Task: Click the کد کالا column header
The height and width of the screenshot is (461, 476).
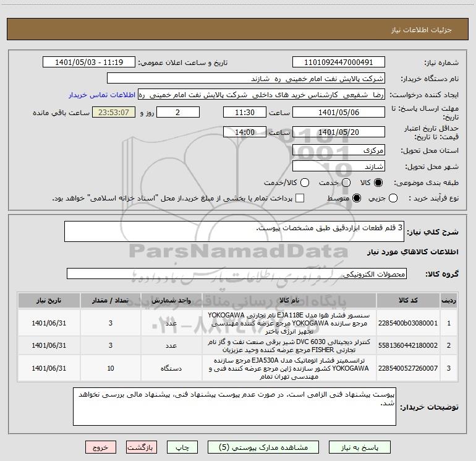Action: click(x=408, y=301)
